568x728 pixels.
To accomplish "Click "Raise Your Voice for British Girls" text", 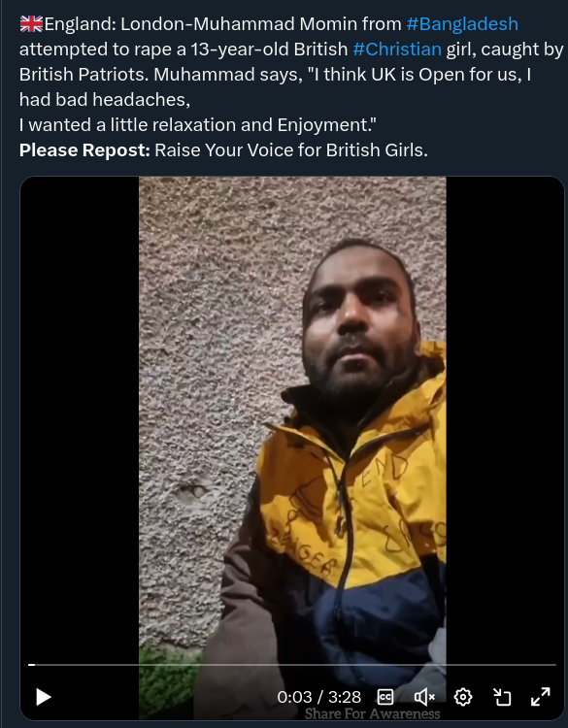I will click(290, 149).
